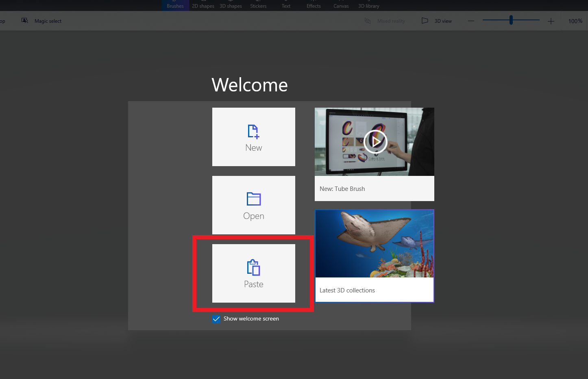
Task: Click the zoom slider handle
Action: (511, 20)
